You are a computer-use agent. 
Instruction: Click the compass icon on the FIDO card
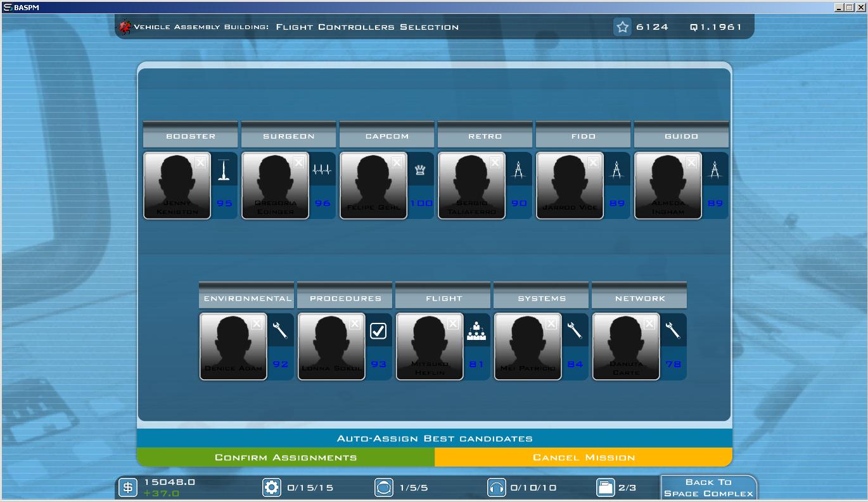coord(616,170)
